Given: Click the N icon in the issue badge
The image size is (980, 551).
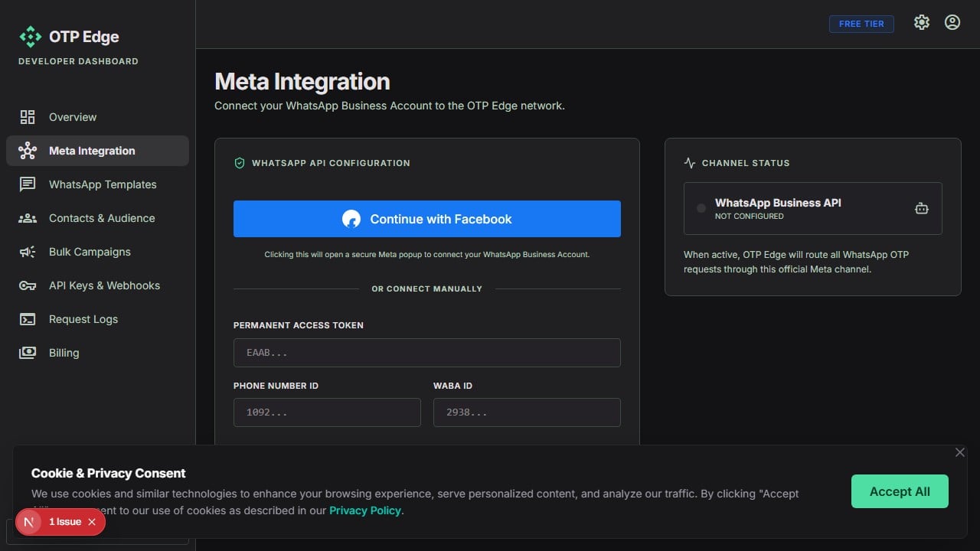Looking at the screenshot, I should coord(30,522).
